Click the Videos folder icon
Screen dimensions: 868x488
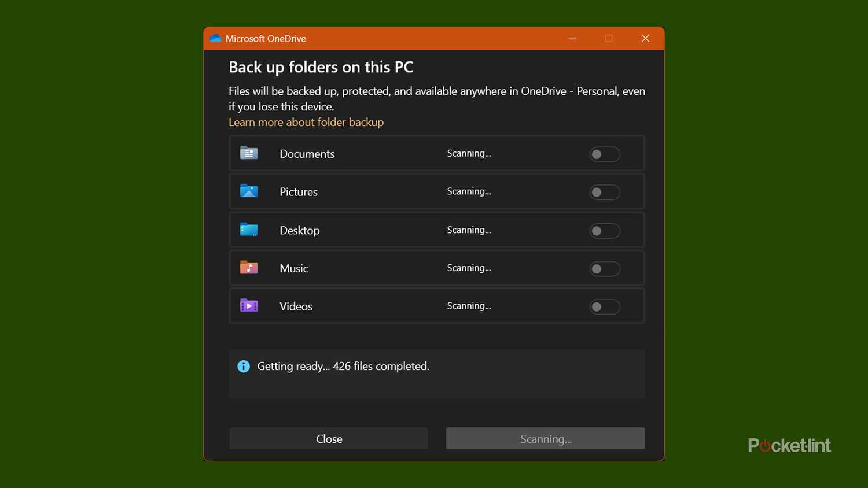tap(248, 306)
